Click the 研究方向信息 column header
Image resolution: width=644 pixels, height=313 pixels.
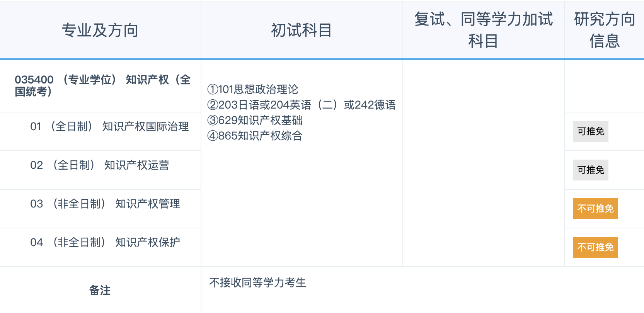pyautogui.click(x=604, y=30)
